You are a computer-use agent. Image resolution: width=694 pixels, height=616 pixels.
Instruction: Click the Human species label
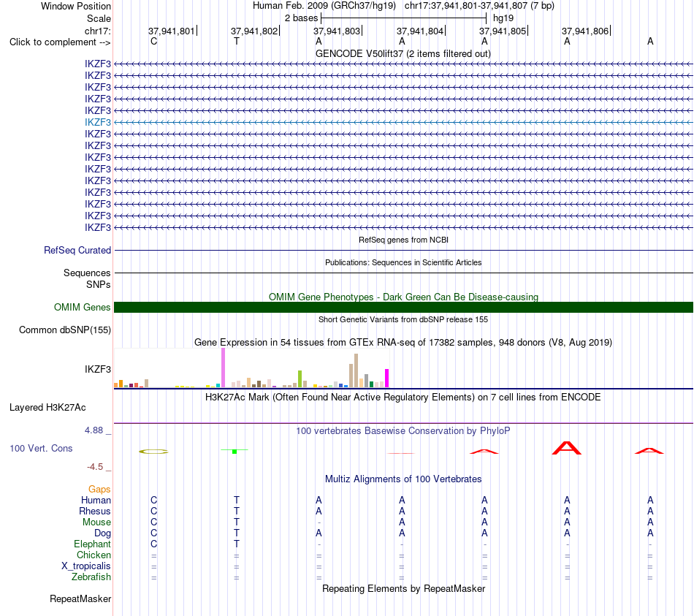pyautogui.click(x=96, y=500)
